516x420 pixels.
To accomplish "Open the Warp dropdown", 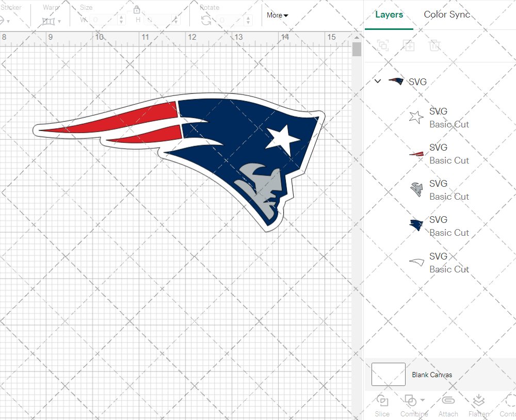I will point(52,21).
